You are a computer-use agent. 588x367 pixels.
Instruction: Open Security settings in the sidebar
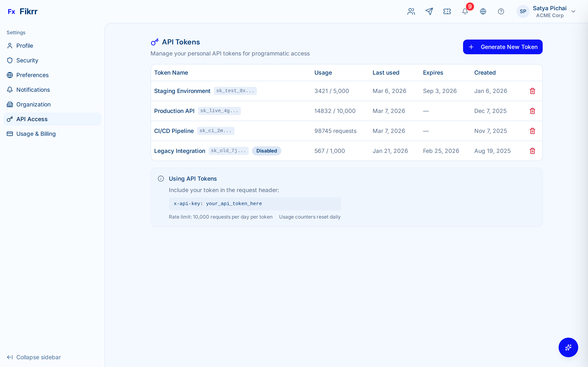point(27,60)
